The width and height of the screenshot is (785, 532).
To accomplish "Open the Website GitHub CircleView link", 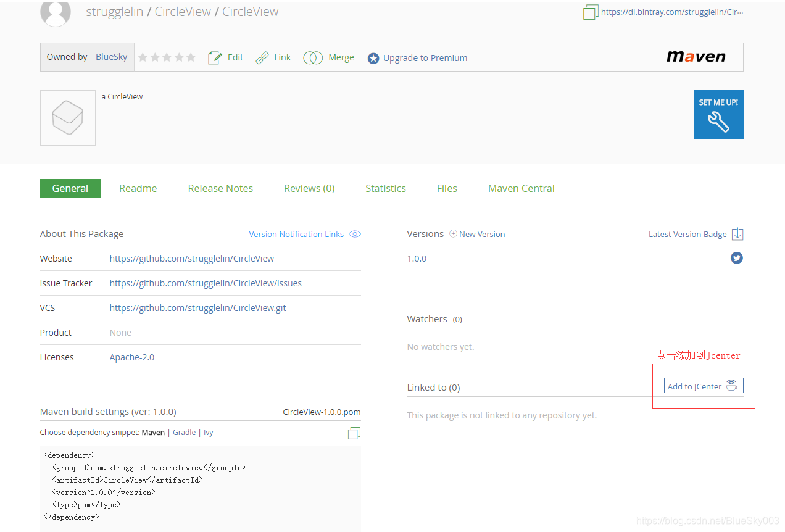I will 192,259.
